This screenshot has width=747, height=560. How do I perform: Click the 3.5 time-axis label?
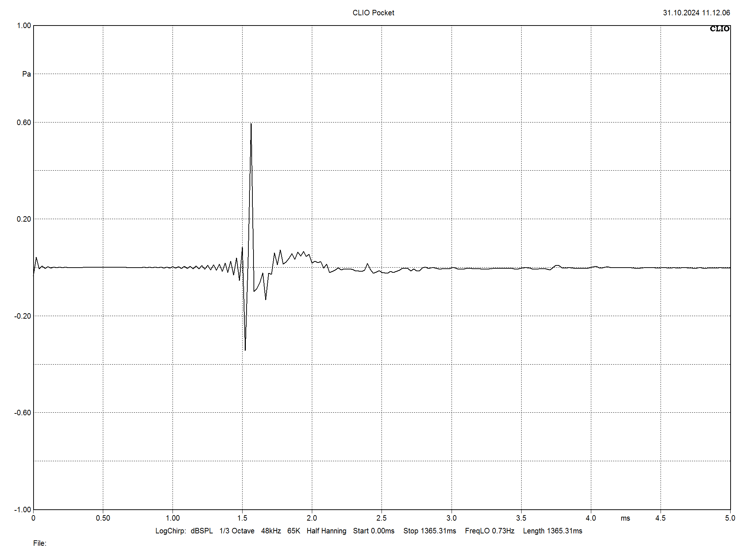pyautogui.click(x=521, y=518)
